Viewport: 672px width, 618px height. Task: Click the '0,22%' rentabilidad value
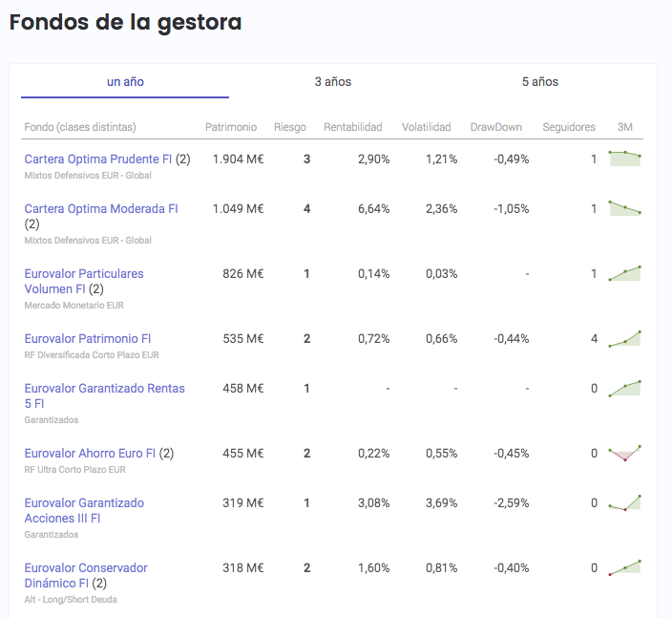[x=374, y=454]
